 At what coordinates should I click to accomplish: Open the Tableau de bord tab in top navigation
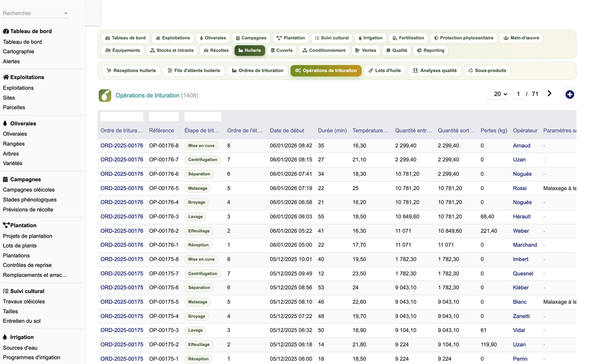pyautogui.click(x=125, y=38)
